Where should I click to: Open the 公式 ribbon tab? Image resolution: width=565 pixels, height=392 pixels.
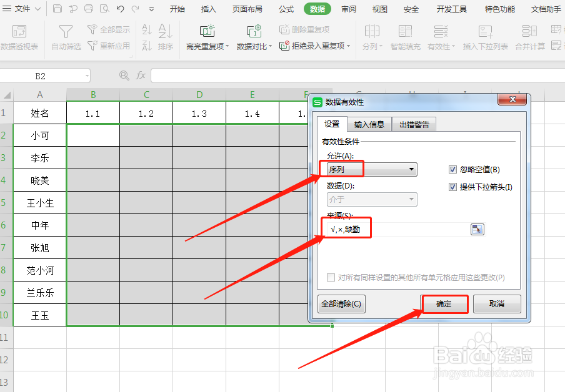point(286,9)
